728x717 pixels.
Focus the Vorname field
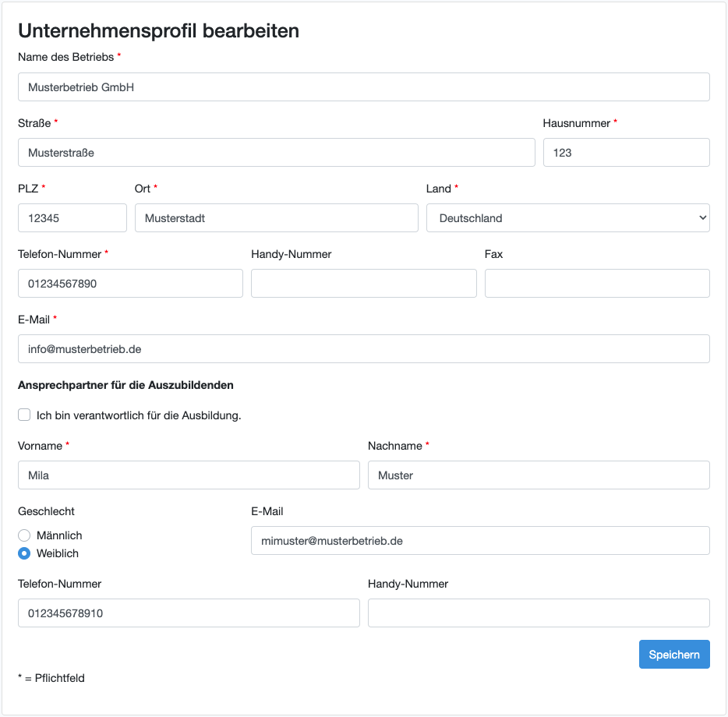[x=189, y=475]
